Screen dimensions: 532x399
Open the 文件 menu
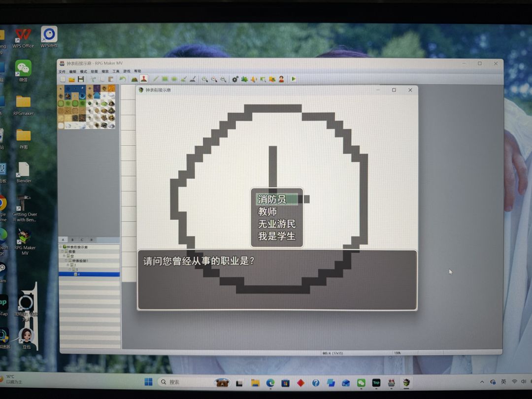62,71
